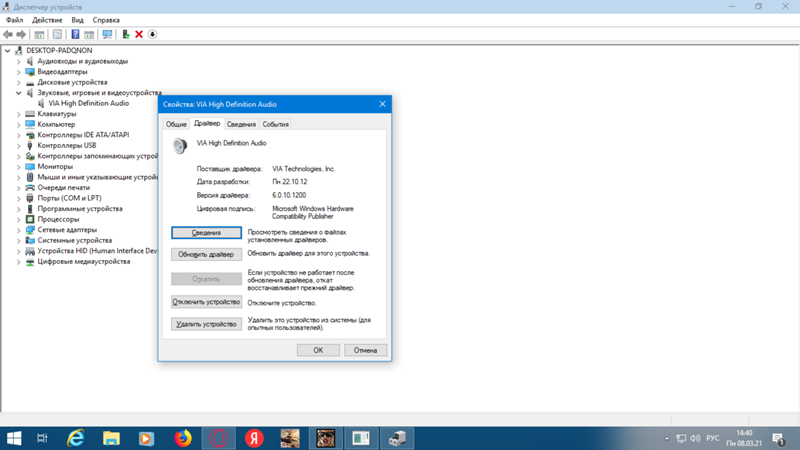Click the Сетевые адаптеры network icon

[30, 230]
